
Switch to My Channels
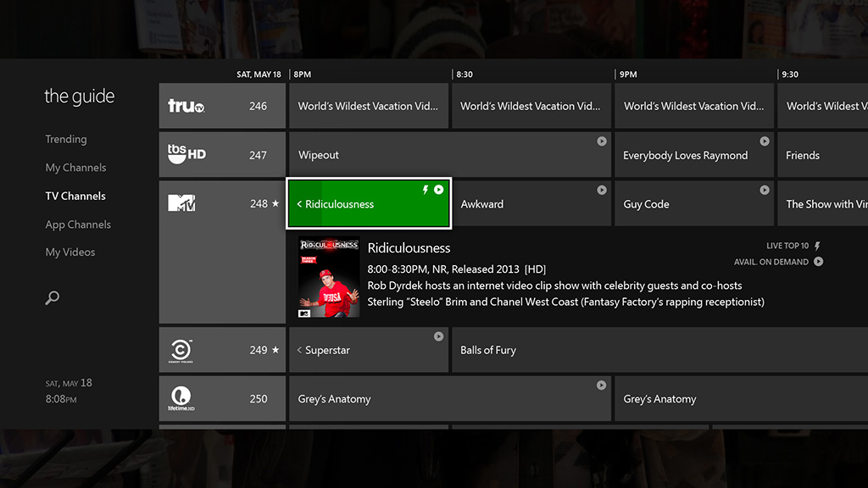(x=75, y=168)
